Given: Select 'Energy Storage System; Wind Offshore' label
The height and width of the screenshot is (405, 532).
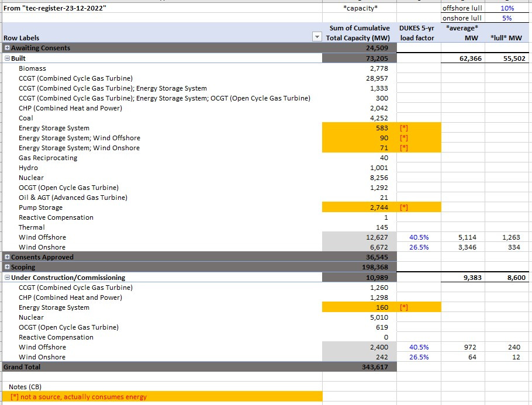Looking at the screenshot, I should click(x=80, y=138).
